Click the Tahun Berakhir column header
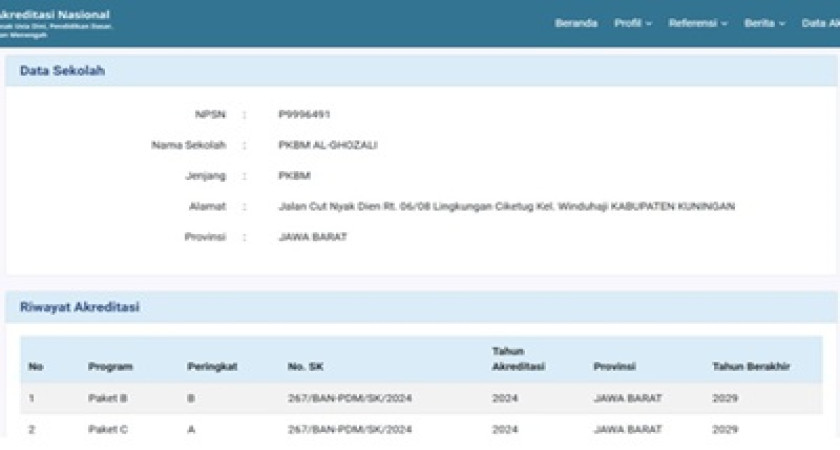This screenshot has width=840, height=450. (751, 367)
